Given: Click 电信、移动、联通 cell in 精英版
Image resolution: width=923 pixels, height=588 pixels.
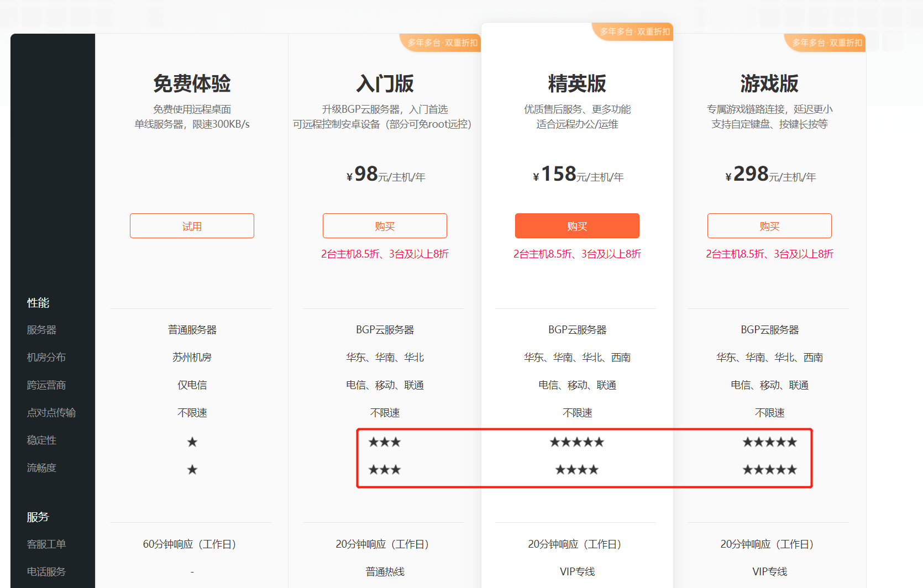Looking at the screenshot, I should (x=577, y=385).
